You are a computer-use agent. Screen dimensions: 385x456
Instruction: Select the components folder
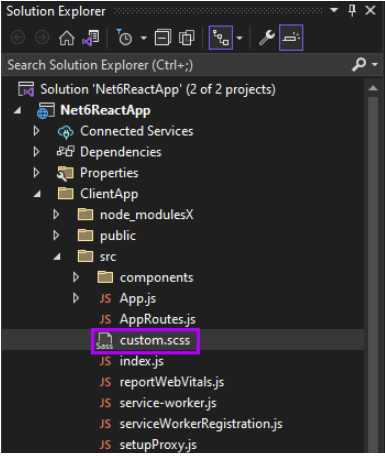(x=156, y=278)
